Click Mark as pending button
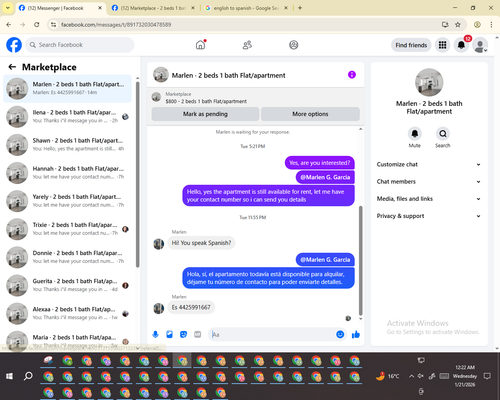 pyautogui.click(x=205, y=114)
